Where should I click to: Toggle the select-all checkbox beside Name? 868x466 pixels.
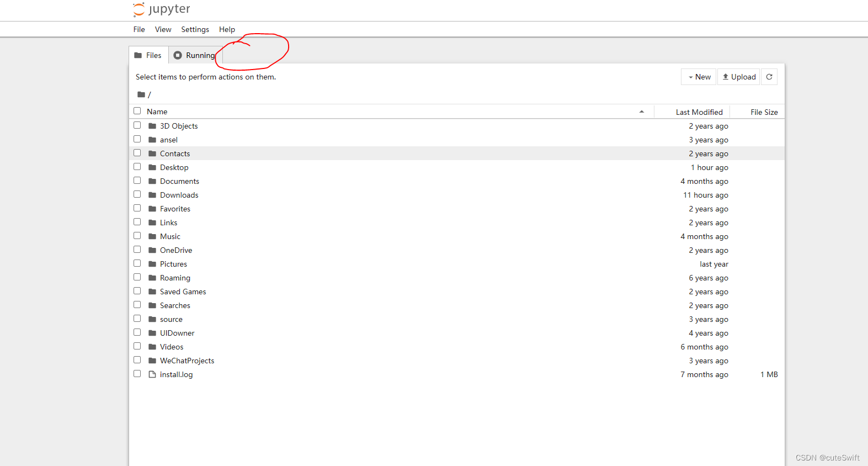[137, 111]
